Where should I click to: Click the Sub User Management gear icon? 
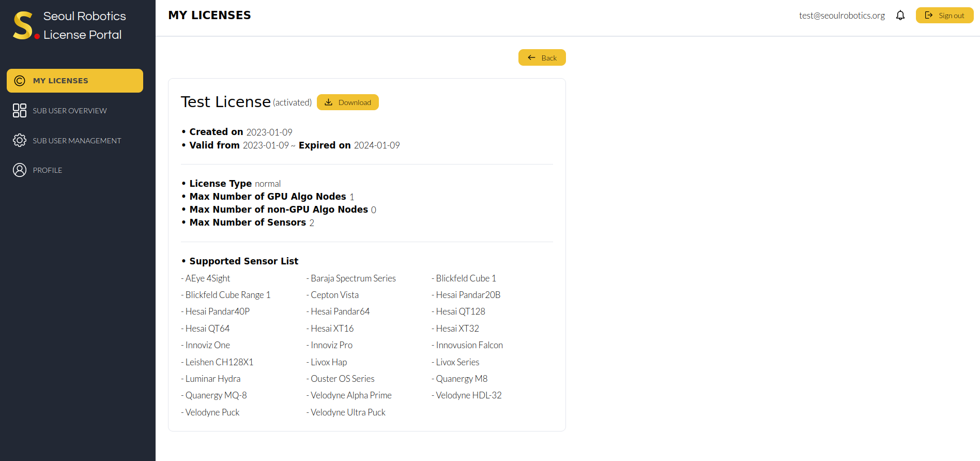coord(20,140)
